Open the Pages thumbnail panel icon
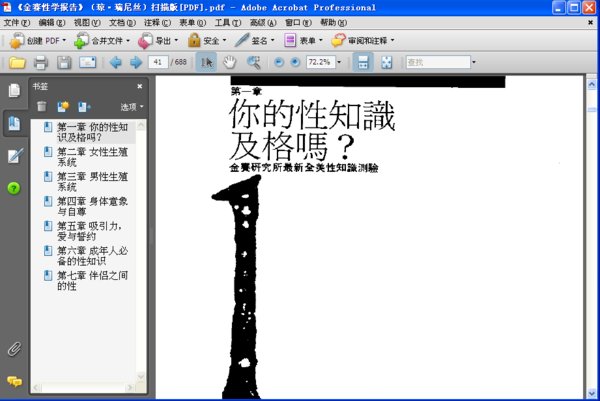The image size is (600, 401). coord(14,91)
